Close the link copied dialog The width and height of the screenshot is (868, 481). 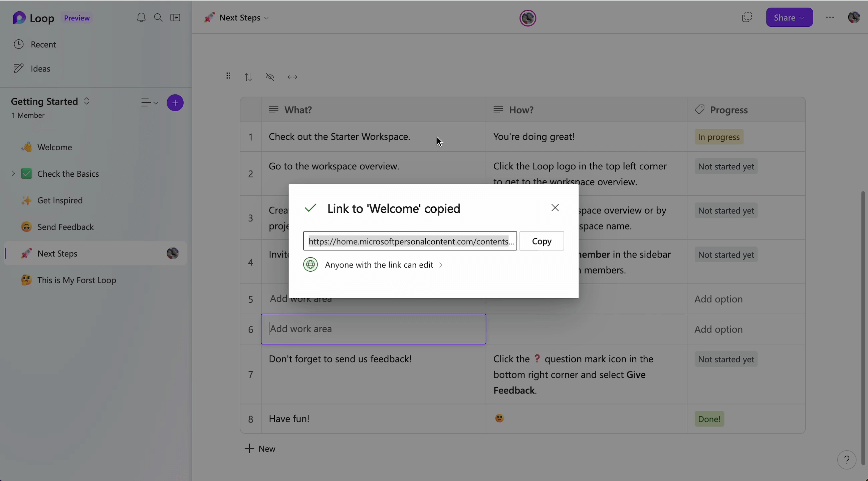pos(555,208)
